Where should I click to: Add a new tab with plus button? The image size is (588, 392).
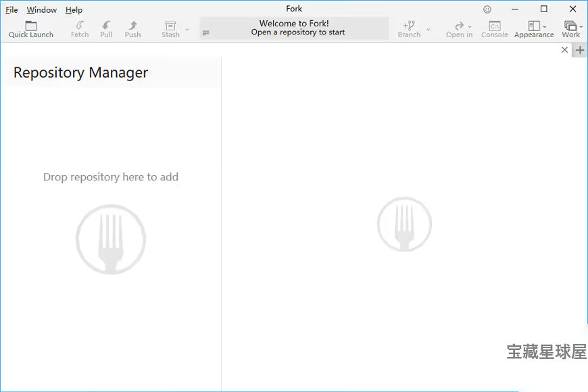click(580, 50)
